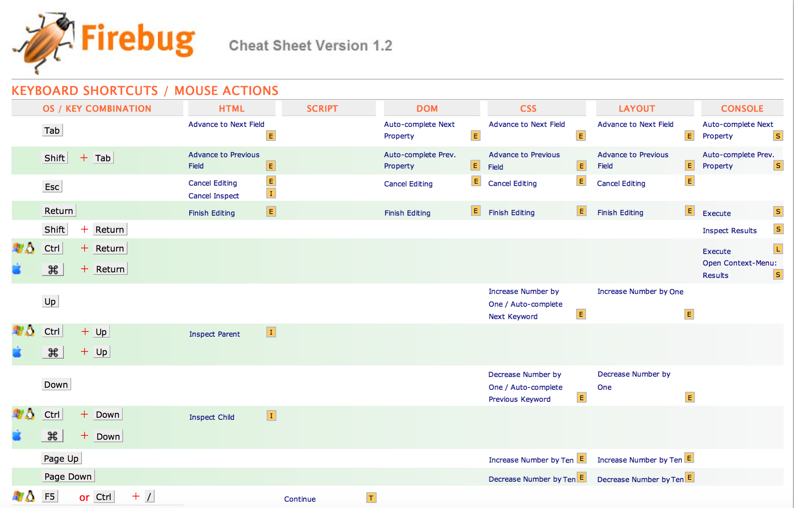Image resolution: width=794 pixels, height=508 pixels.
Task: Click the Apple icon beside Command + Up
Action: (x=17, y=352)
